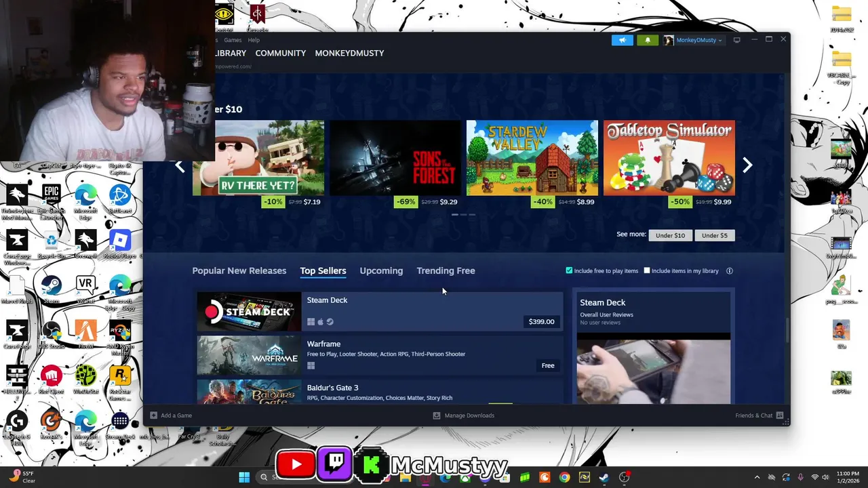
Task: Open KovaaK's desktop shortcut
Action: [52, 425]
